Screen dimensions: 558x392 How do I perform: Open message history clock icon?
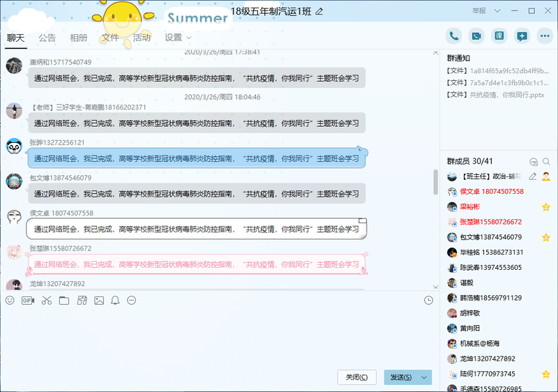pyautogui.click(x=429, y=301)
